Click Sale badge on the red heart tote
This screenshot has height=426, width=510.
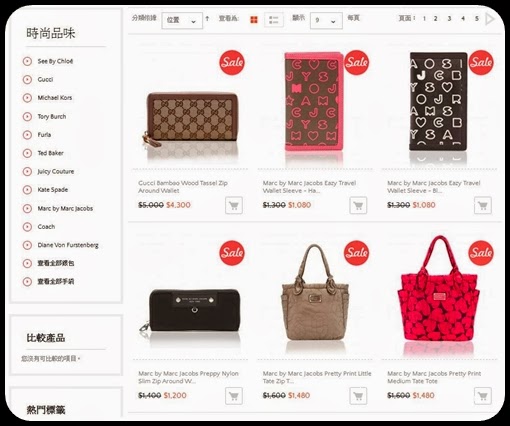point(481,253)
